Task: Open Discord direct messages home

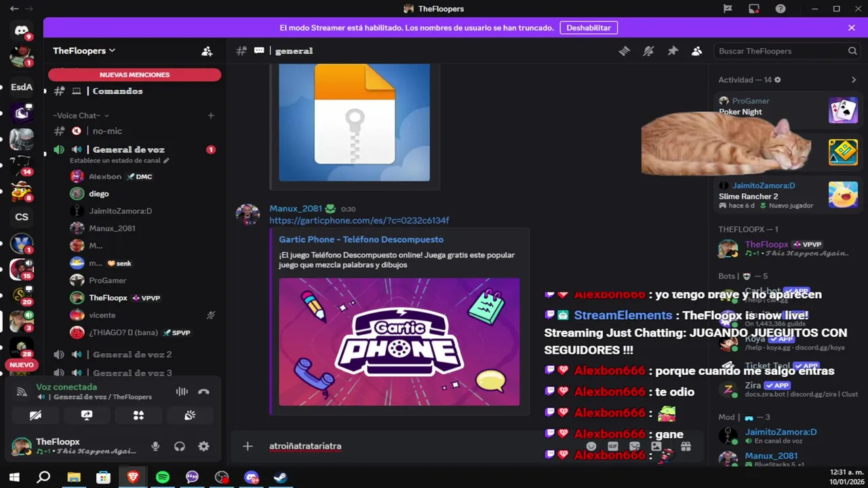Action: click(x=22, y=30)
